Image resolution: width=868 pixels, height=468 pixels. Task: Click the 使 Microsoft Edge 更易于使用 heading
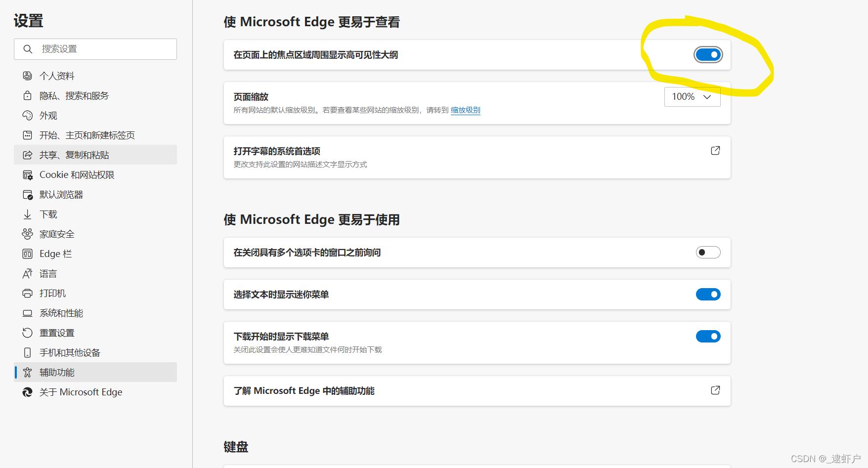click(311, 219)
